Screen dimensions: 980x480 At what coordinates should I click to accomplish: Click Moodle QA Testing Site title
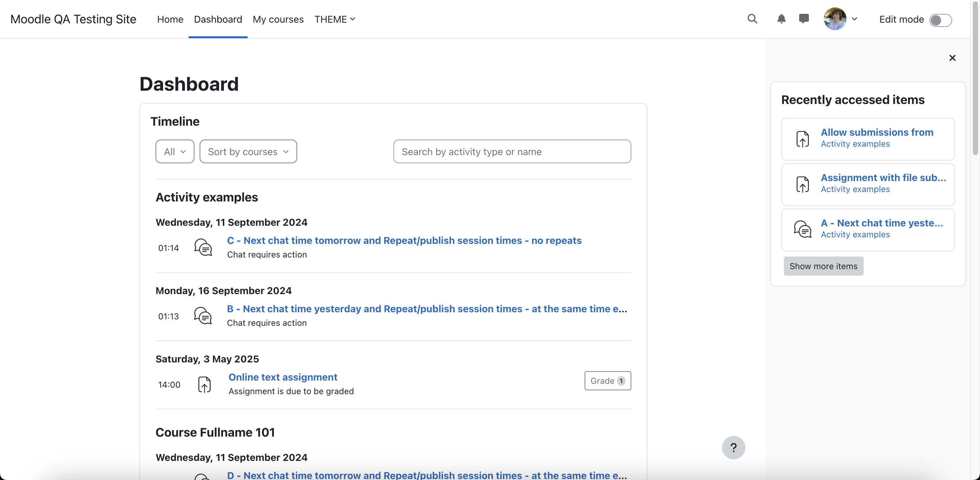[x=74, y=19]
